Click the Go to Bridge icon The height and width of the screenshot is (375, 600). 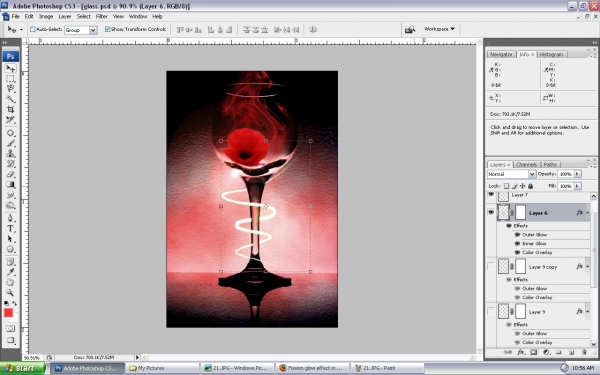(x=410, y=29)
